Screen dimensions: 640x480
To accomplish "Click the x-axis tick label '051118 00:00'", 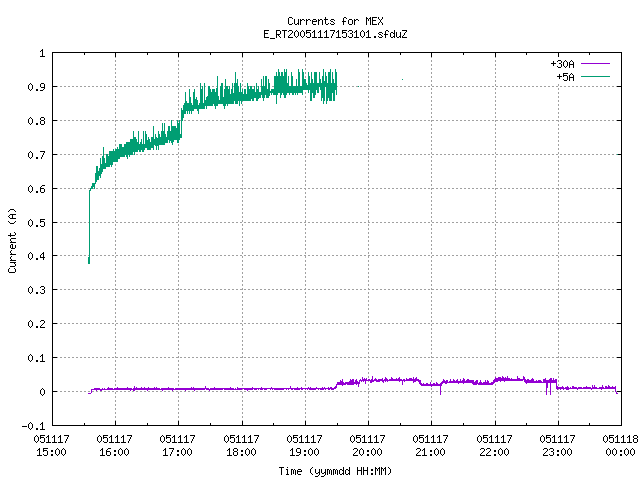I will 620,445.
